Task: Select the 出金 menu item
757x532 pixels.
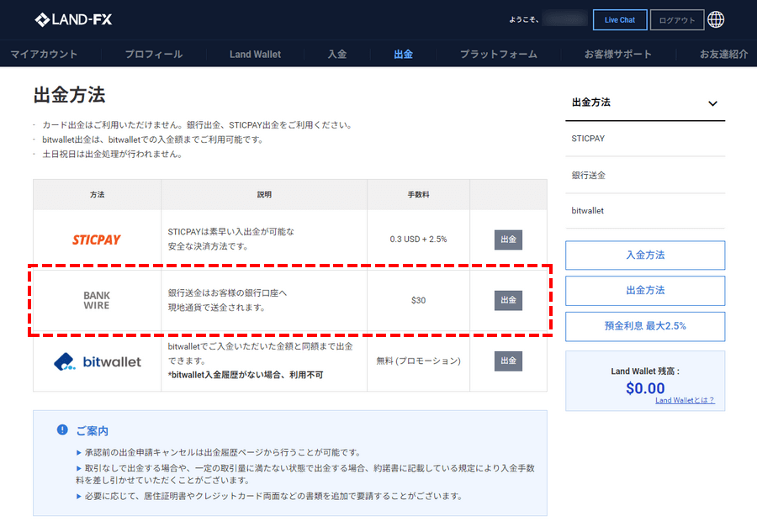Action: coord(403,54)
